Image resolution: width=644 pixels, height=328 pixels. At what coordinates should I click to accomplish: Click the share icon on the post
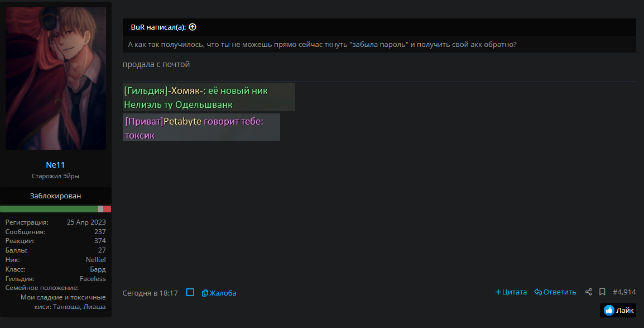[588, 292]
